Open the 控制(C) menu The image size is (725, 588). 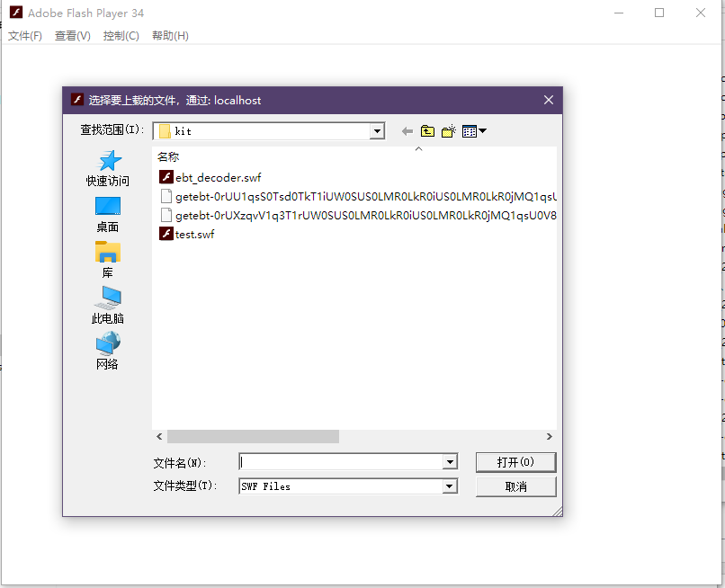point(121,36)
